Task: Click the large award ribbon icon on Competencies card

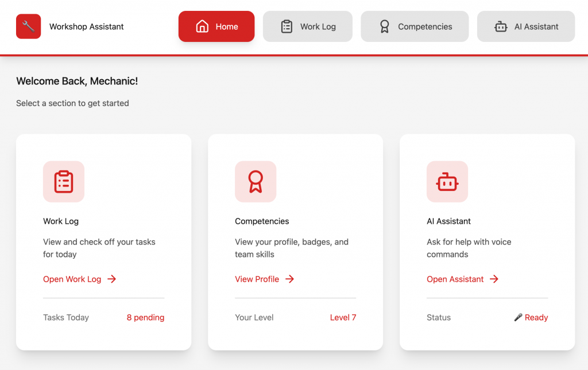Action: coord(256,181)
